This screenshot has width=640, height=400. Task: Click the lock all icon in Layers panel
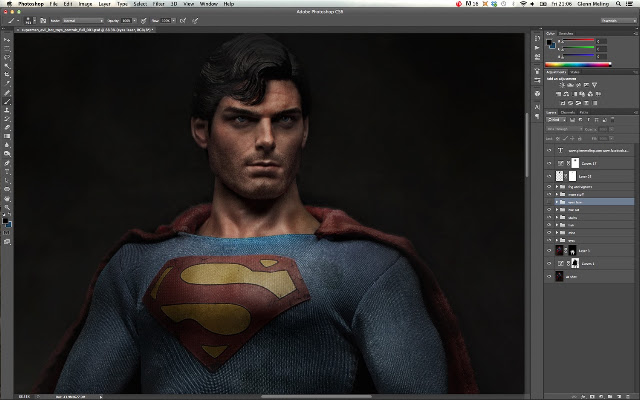point(580,139)
